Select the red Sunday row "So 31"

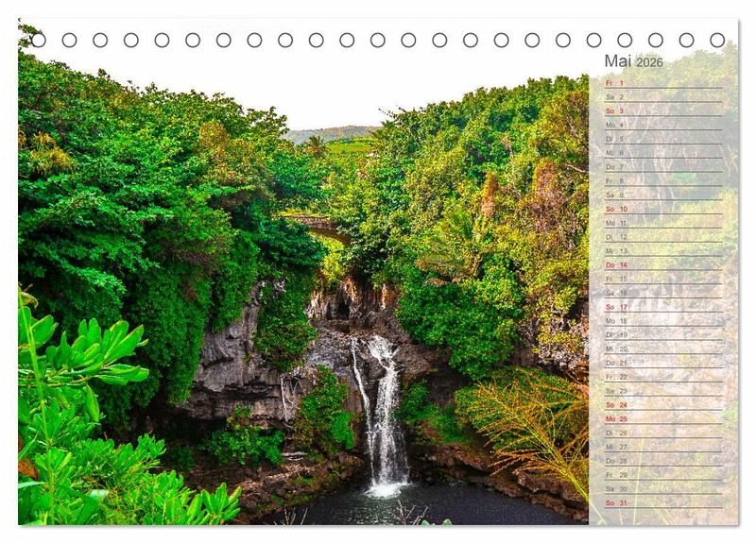point(663,503)
